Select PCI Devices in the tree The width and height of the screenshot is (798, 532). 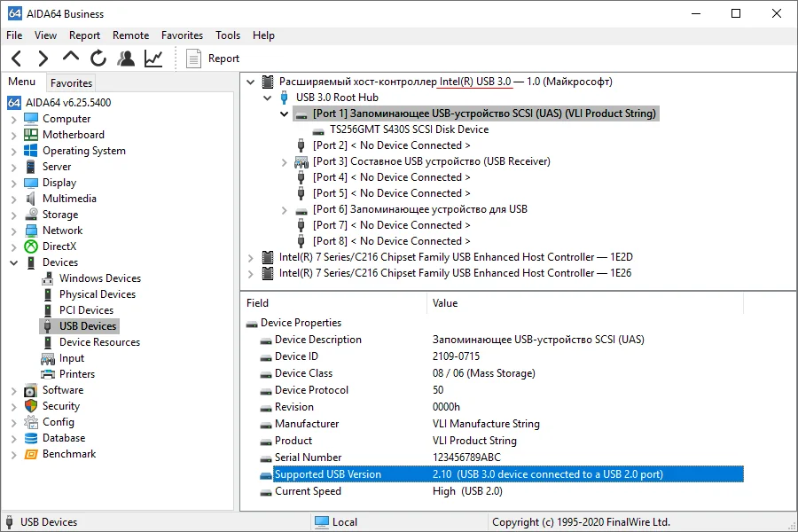point(86,310)
